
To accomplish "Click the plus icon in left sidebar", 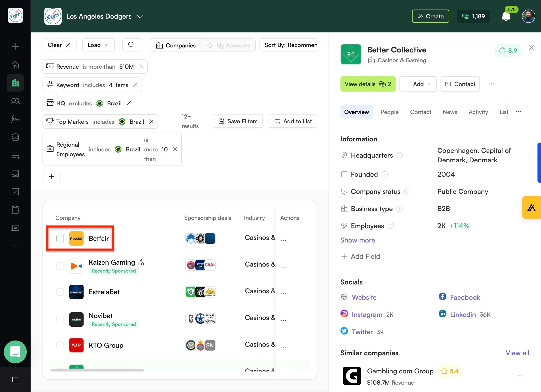I will click(15, 46).
